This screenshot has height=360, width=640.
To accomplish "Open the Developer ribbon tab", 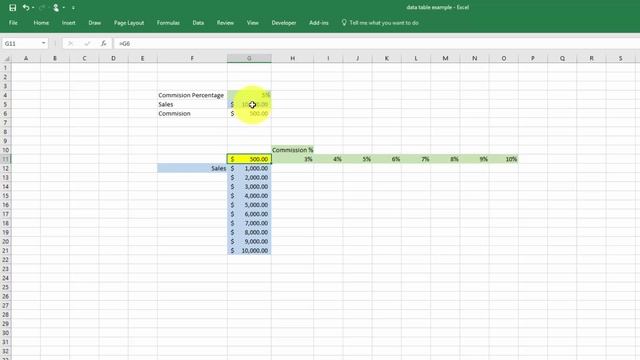I will pyautogui.click(x=284, y=23).
